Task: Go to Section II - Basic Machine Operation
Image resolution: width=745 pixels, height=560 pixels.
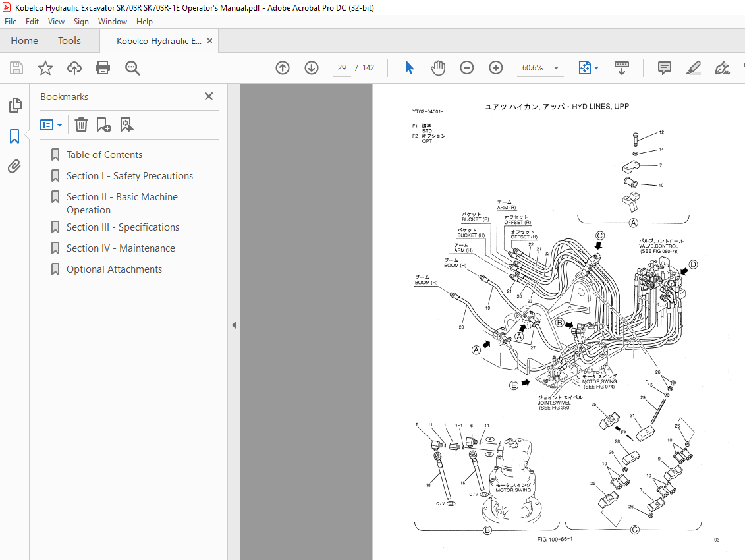Action: point(122,204)
